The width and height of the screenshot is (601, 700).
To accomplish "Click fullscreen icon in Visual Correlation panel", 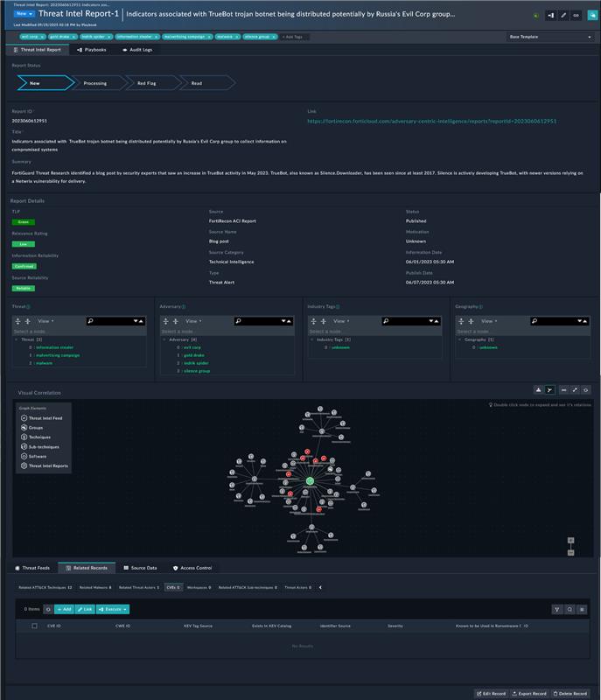I will 575,389.
